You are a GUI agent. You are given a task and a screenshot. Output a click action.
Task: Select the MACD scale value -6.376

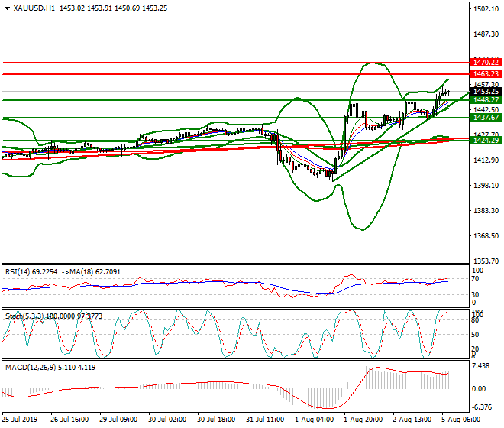pyautogui.click(x=482, y=407)
